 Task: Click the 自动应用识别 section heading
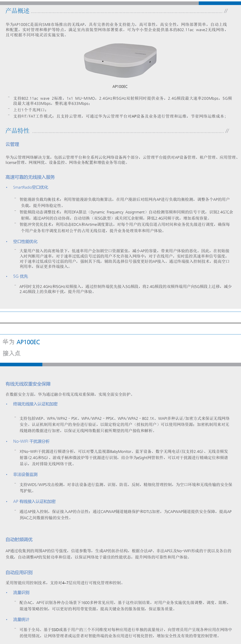click(x=19, y=572)
